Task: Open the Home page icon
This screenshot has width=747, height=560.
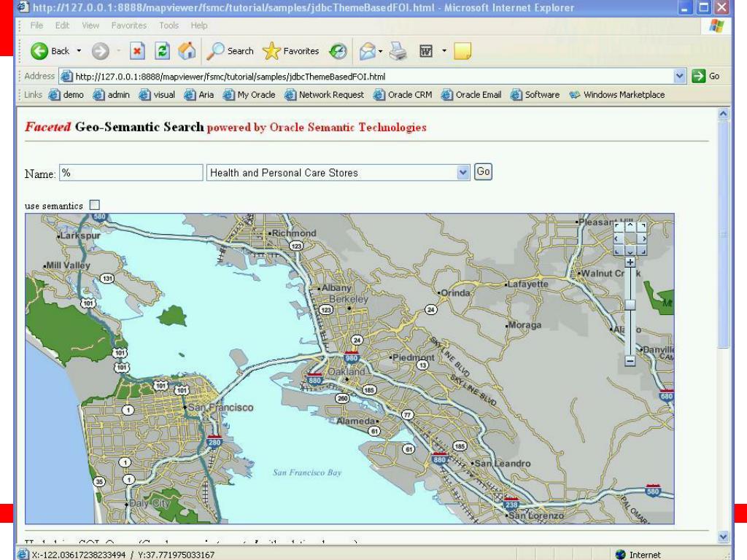Action: point(187,51)
